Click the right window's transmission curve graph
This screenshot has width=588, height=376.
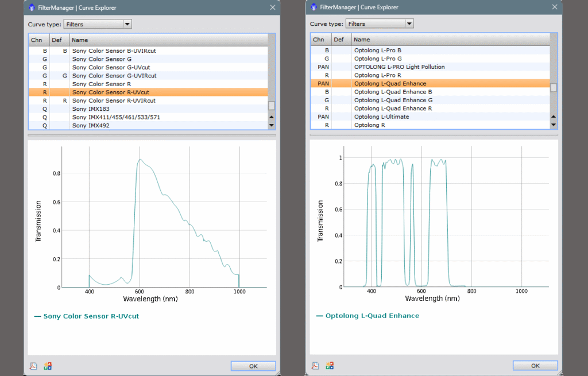446,216
